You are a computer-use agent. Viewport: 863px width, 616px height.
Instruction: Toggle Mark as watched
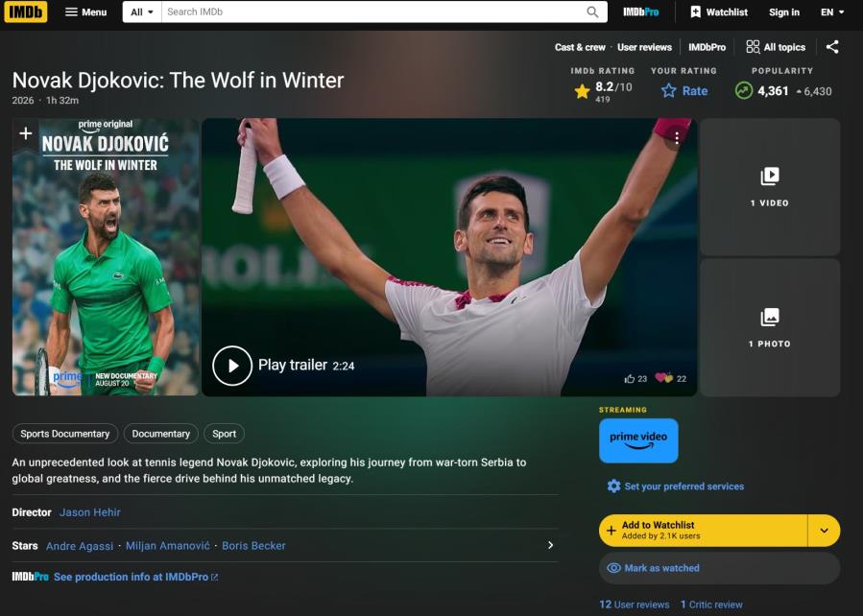pyautogui.click(x=719, y=568)
